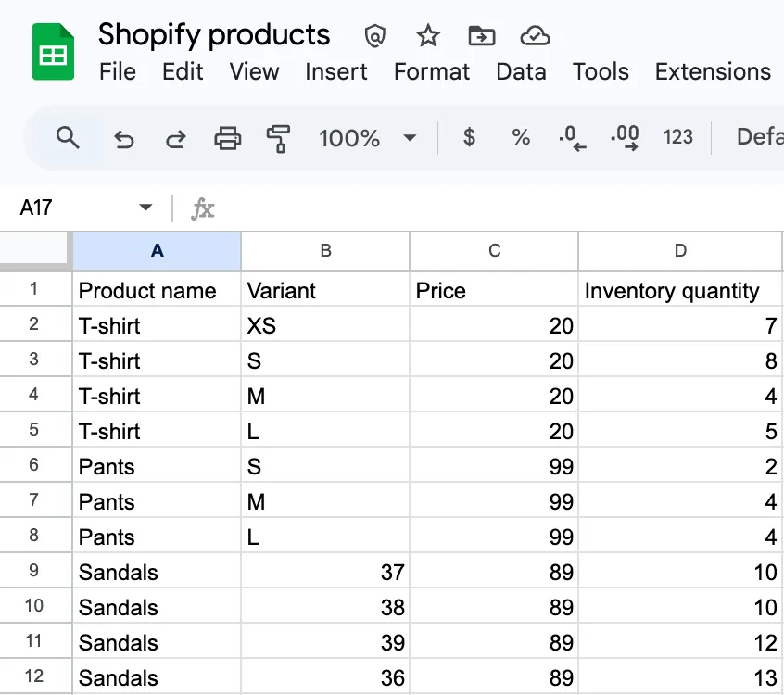Click the "XS" variant cell

click(325, 324)
